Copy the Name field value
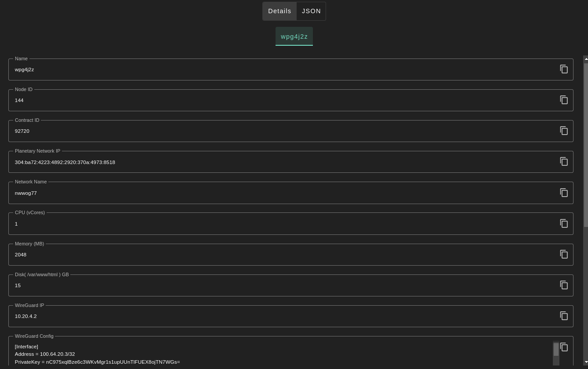The height and width of the screenshot is (369, 588). 564,69
